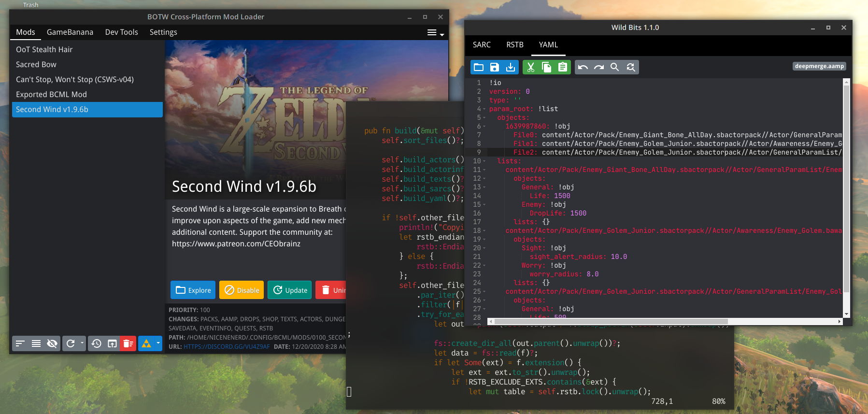The image size is (868, 414).
Task: Click the orange Disable button
Action: coord(242,290)
